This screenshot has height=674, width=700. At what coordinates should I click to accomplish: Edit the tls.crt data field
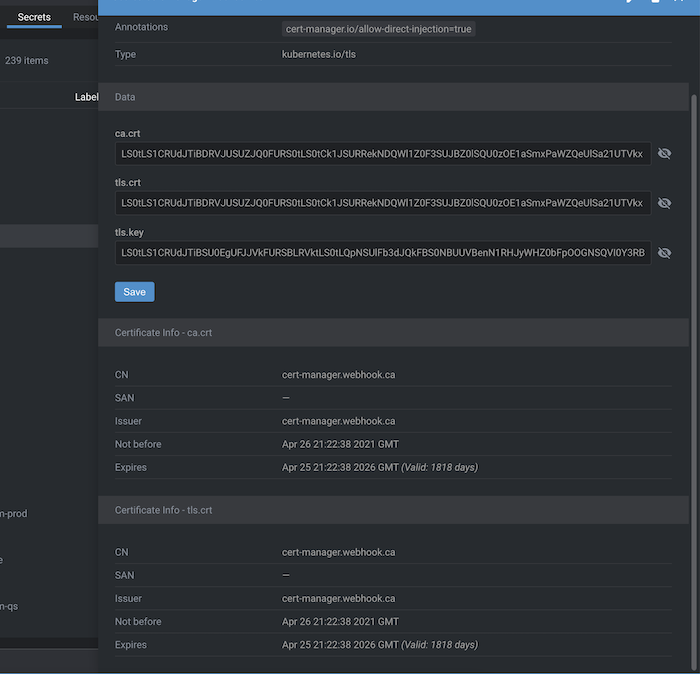coord(383,203)
